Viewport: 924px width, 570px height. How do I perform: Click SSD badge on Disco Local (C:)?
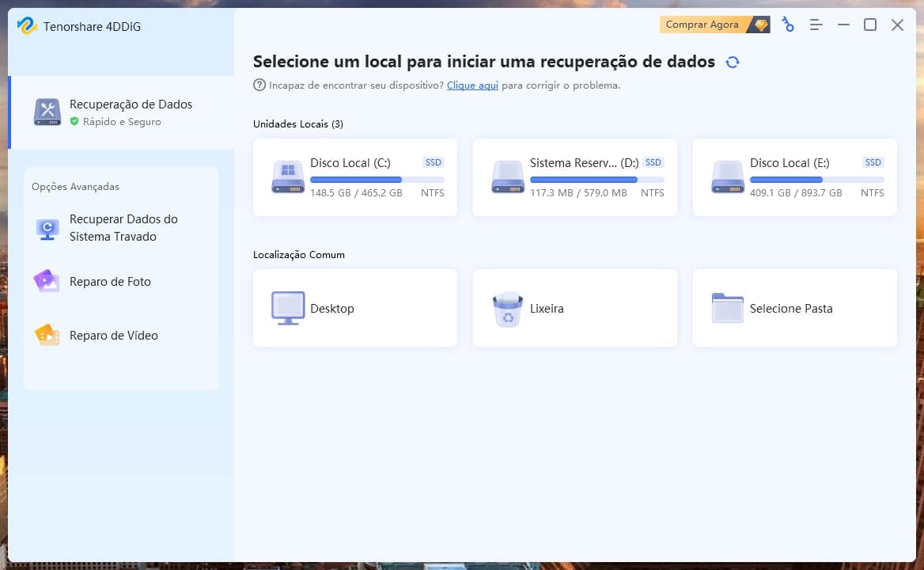434,163
